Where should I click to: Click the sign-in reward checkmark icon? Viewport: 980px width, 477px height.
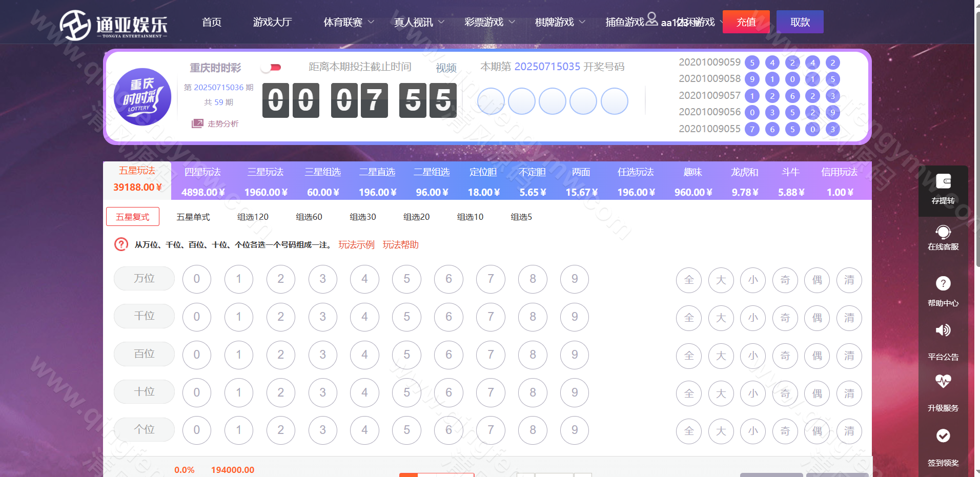(x=943, y=435)
